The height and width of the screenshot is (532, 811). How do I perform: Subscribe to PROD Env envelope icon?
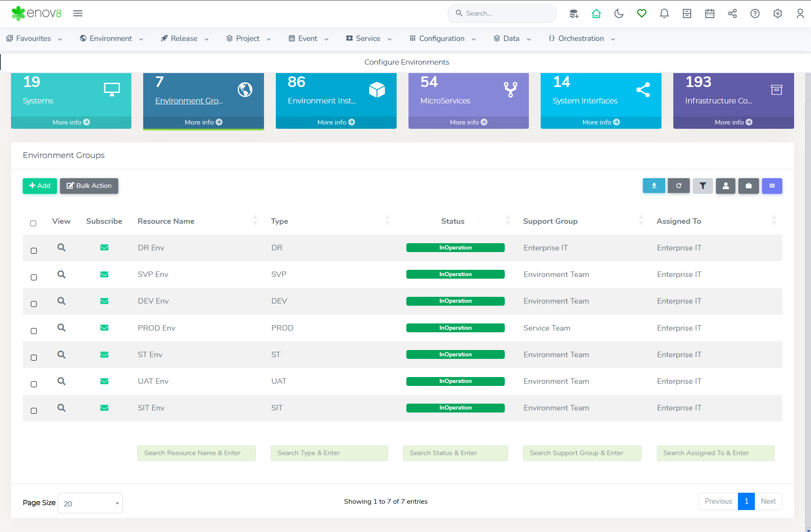104,328
